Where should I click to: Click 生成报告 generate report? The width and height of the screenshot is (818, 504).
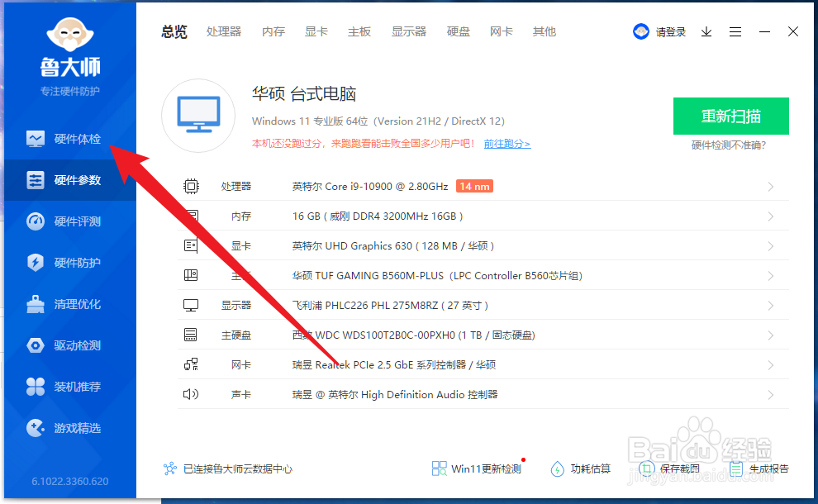pos(759,468)
